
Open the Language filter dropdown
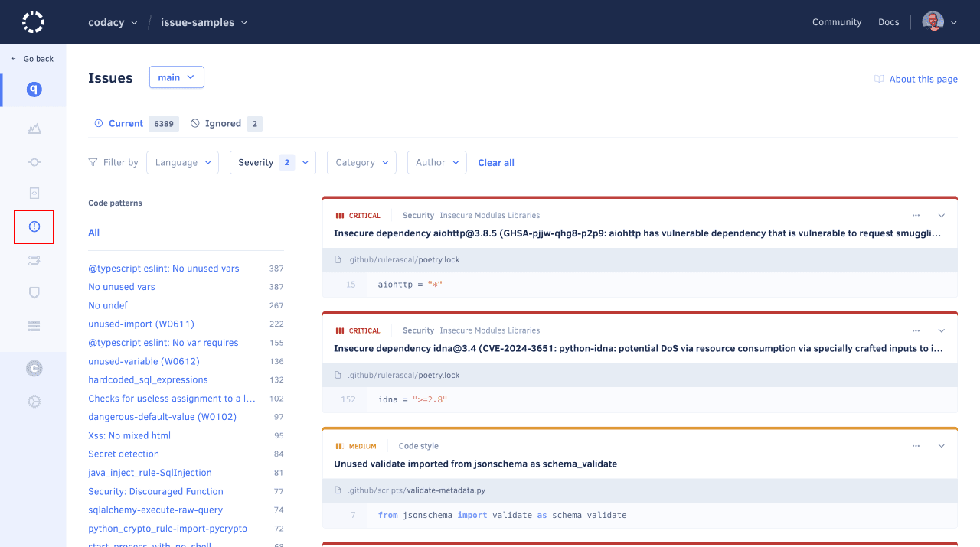point(182,162)
